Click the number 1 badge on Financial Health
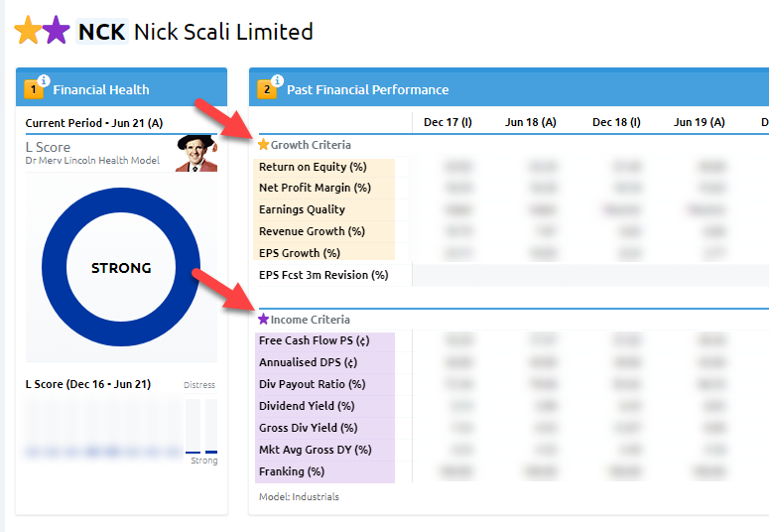 click(33, 89)
